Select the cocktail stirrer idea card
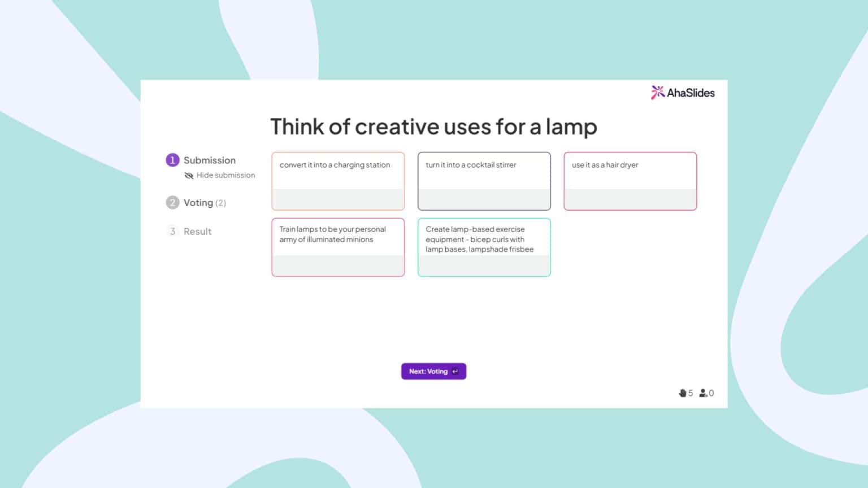The width and height of the screenshot is (868, 488). click(x=484, y=181)
